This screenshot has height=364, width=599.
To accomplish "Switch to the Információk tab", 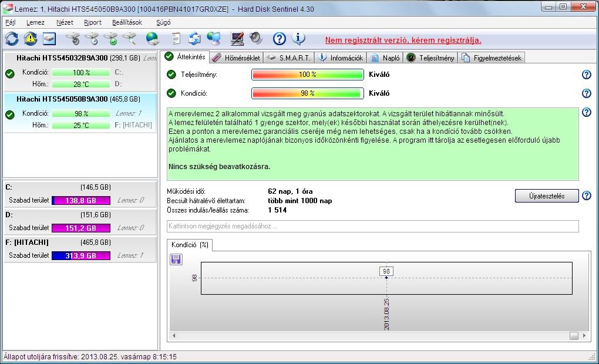I will click(341, 58).
